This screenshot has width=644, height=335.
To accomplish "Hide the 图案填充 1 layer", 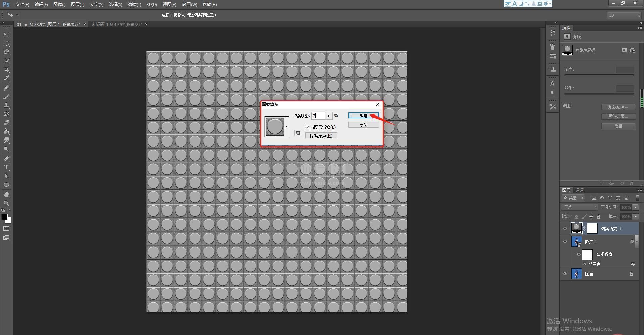I will point(565,229).
